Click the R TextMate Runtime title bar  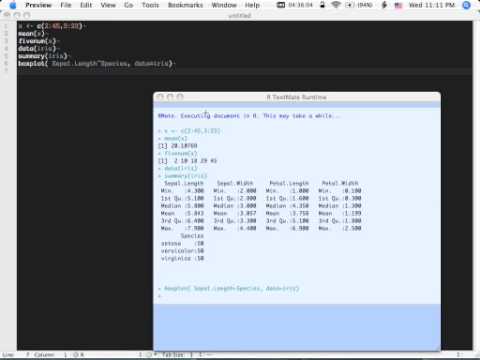[x=297, y=97]
